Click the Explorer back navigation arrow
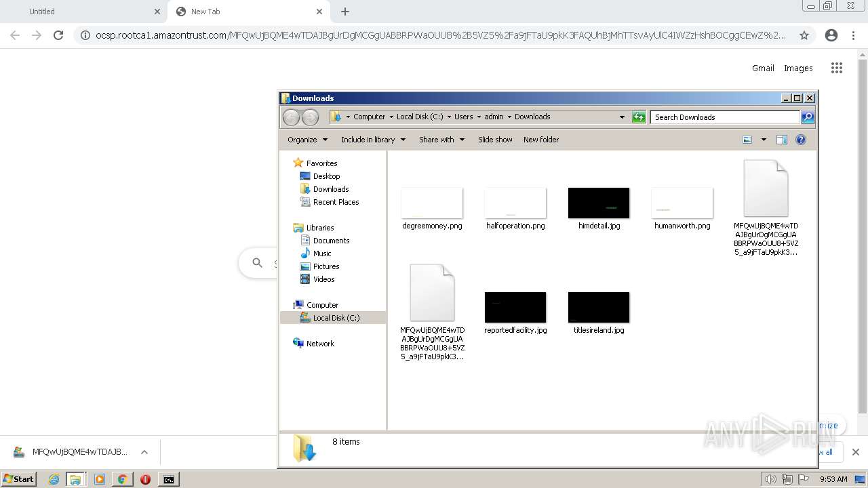The height and width of the screenshot is (488, 868). 291,117
